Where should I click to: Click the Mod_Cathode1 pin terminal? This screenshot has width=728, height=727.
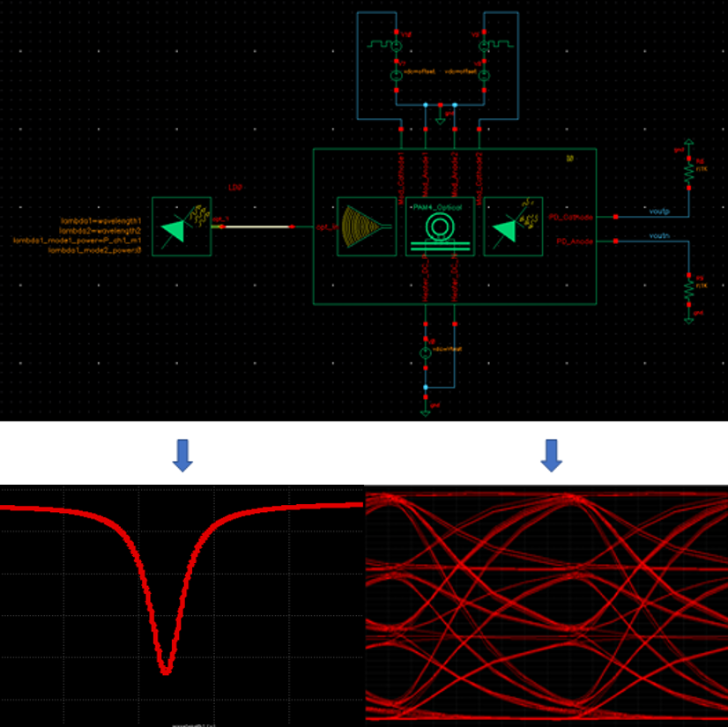tap(399, 176)
